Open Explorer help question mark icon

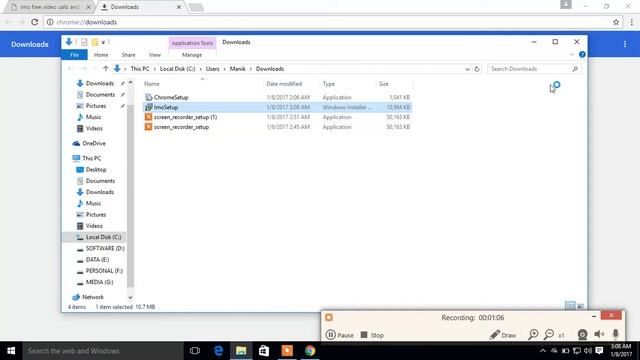pyautogui.click(x=582, y=55)
